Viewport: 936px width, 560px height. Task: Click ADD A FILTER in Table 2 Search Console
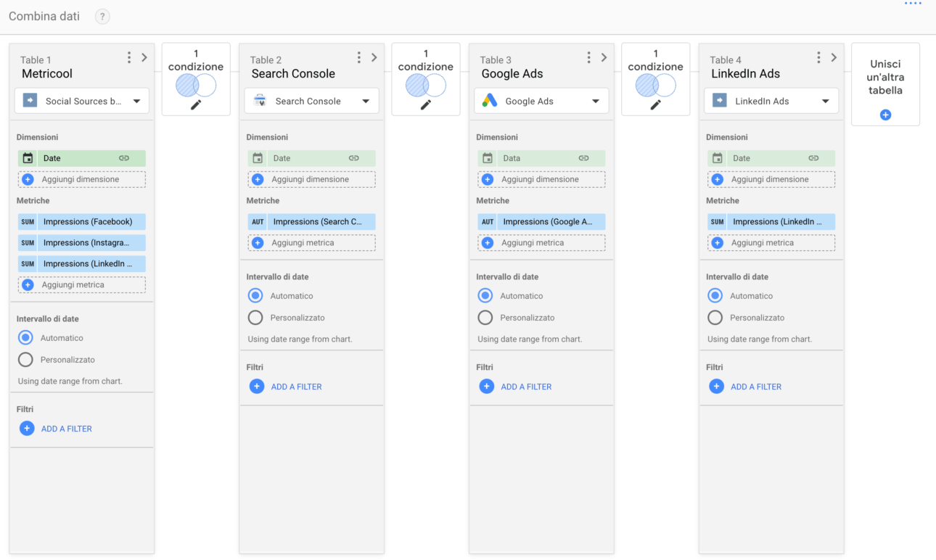pos(286,387)
